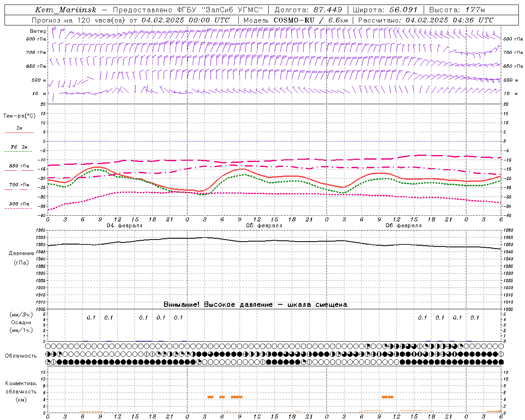Click the (мм/3ч.) precipitation unit label
Image resolution: width=525 pixels, height=420 pixels.
pyautogui.click(x=21, y=315)
